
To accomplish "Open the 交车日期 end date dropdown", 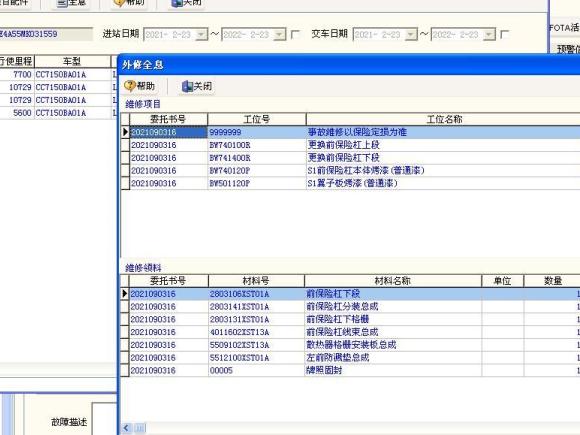I will [x=489, y=35].
